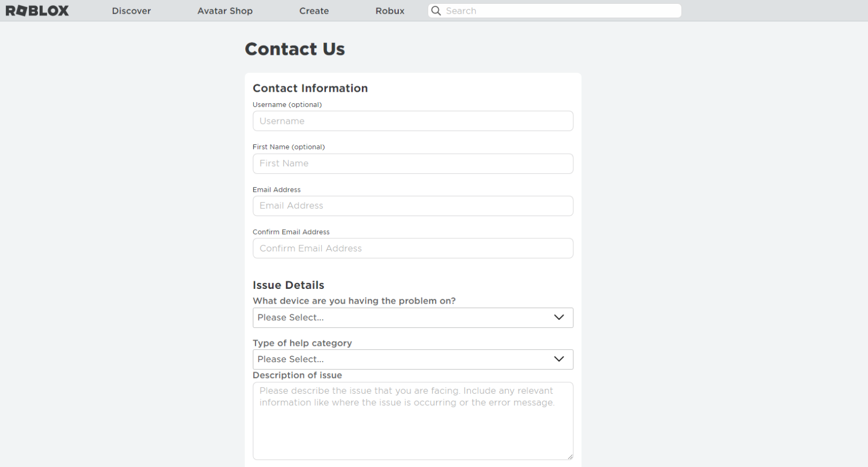Viewport: 868px width, 467px height.
Task: Open the Robux page
Action: (390, 11)
